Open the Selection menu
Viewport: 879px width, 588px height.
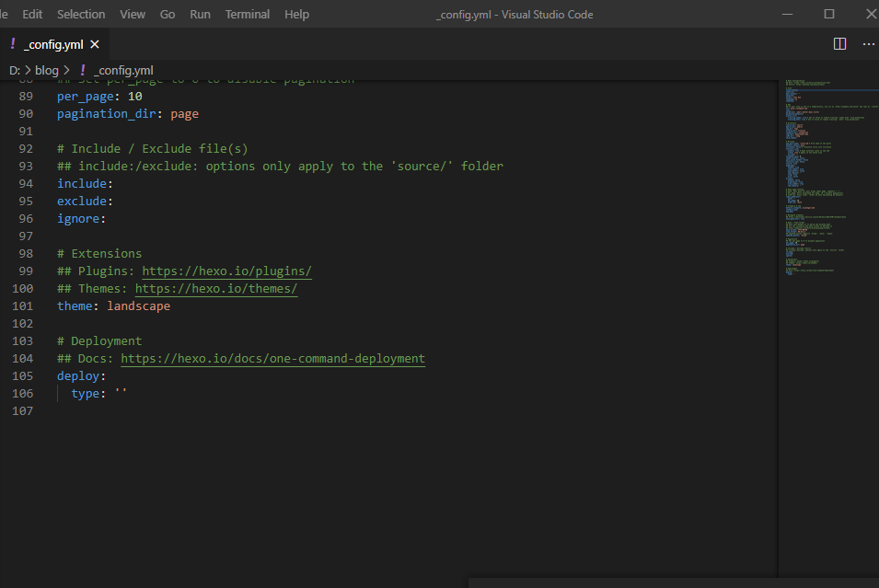click(81, 15)
